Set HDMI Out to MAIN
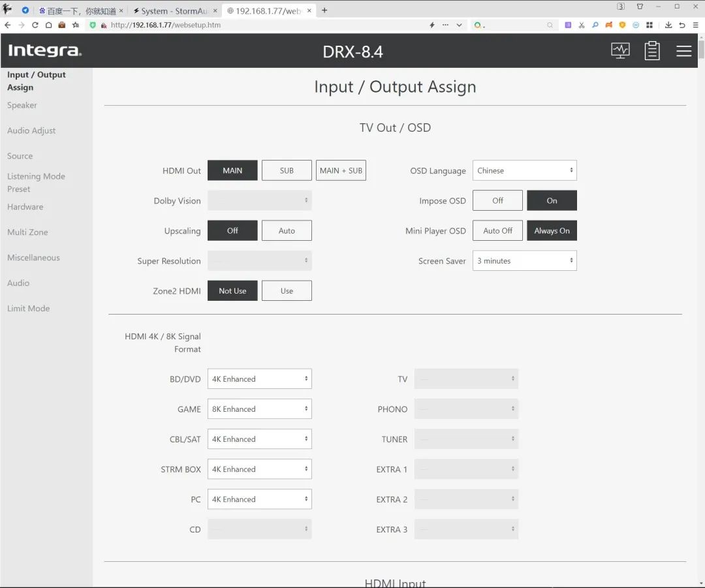Viewport: 705px width, 588px height. 232,170
